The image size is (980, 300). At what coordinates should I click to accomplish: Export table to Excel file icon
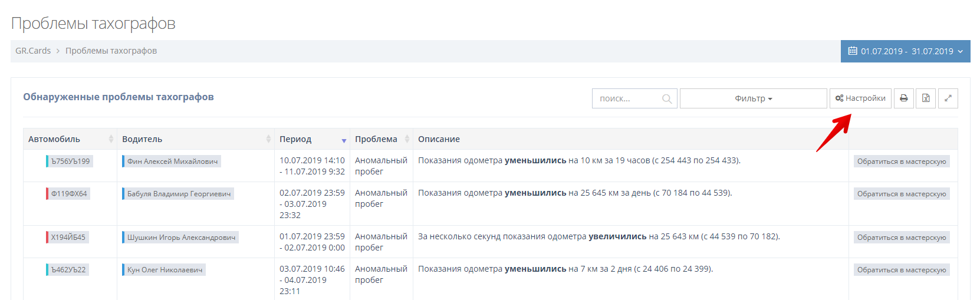(926, 98)
